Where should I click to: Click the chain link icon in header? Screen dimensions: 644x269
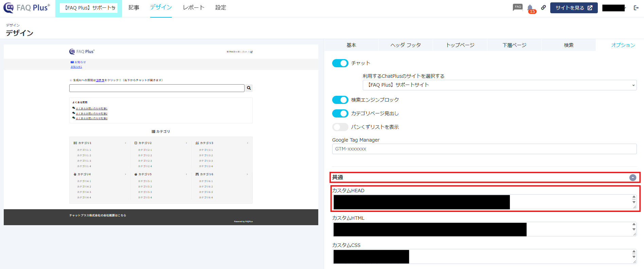[543, 7]
